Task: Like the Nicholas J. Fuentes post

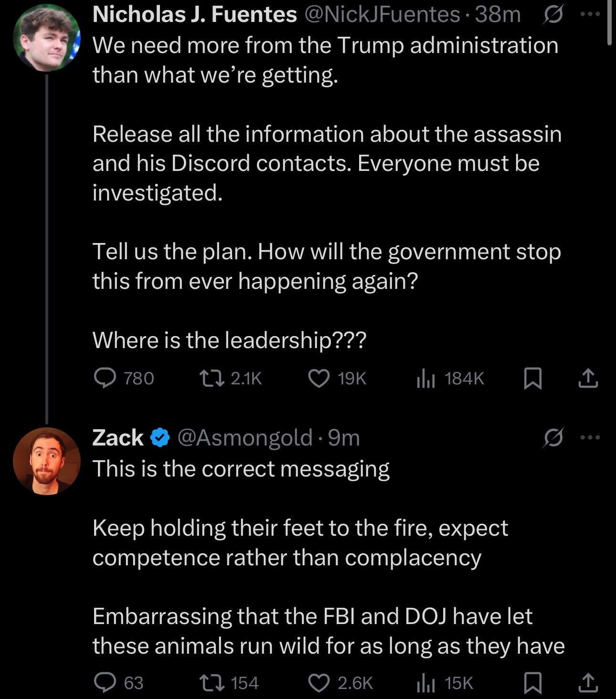Action: pyautogui.click(x=319, y=379)
